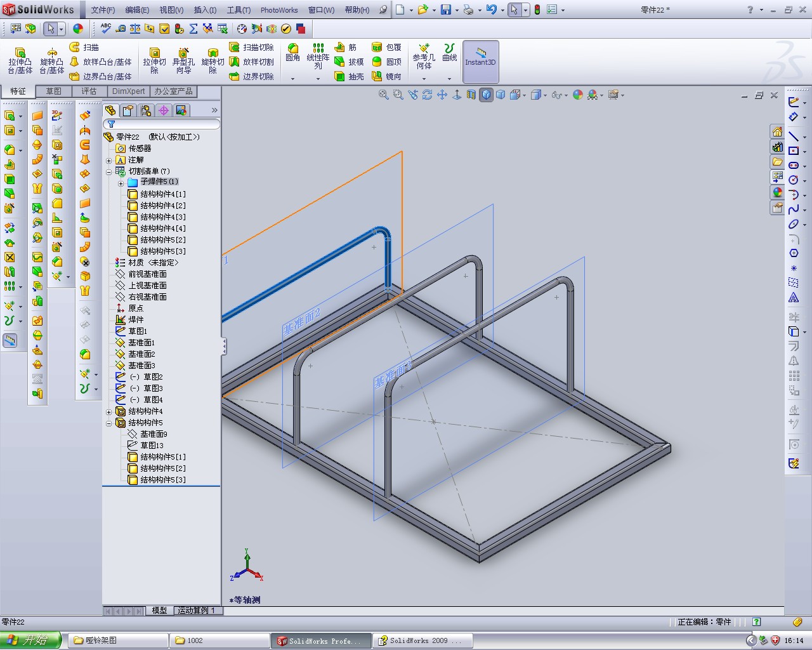The width and height of the screenshot is (812, 650).
Task: Select the Dome (圆顶) tool
Action: click(386, 62)
